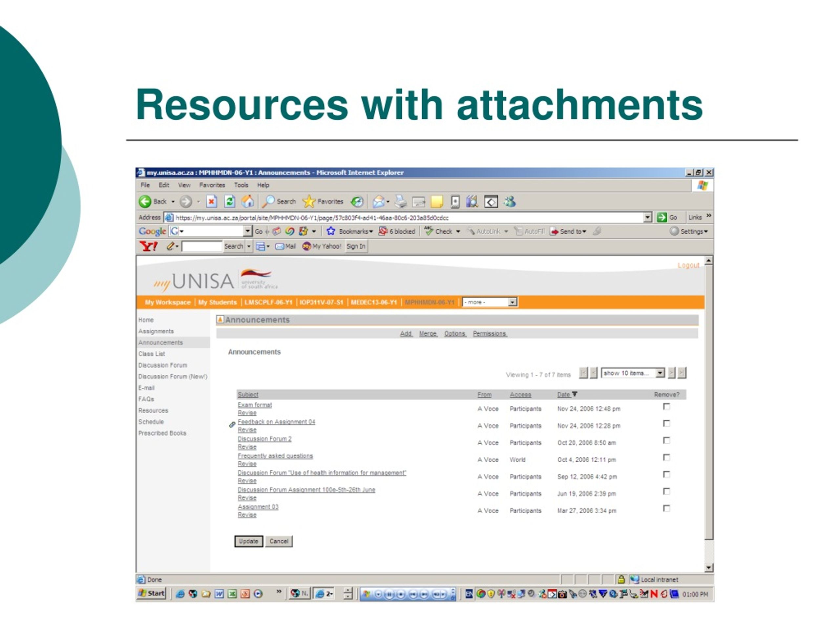This screenshot has height=630, width=840.
Task: Open Resources in left sidebar
Action: click(153, 410)
